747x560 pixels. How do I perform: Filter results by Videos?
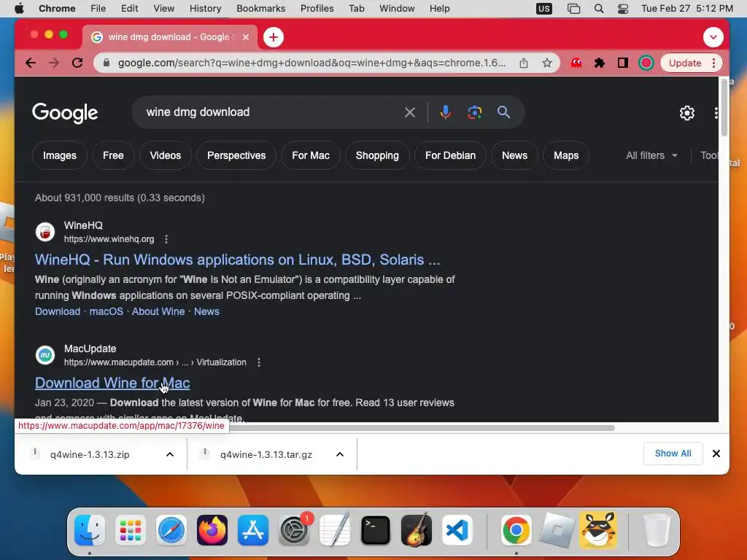(166, 156)
